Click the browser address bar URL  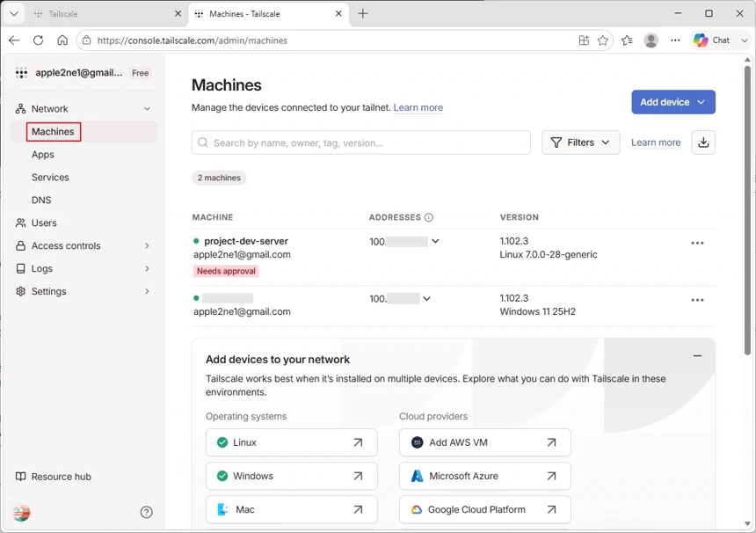(x=193, y=40)
